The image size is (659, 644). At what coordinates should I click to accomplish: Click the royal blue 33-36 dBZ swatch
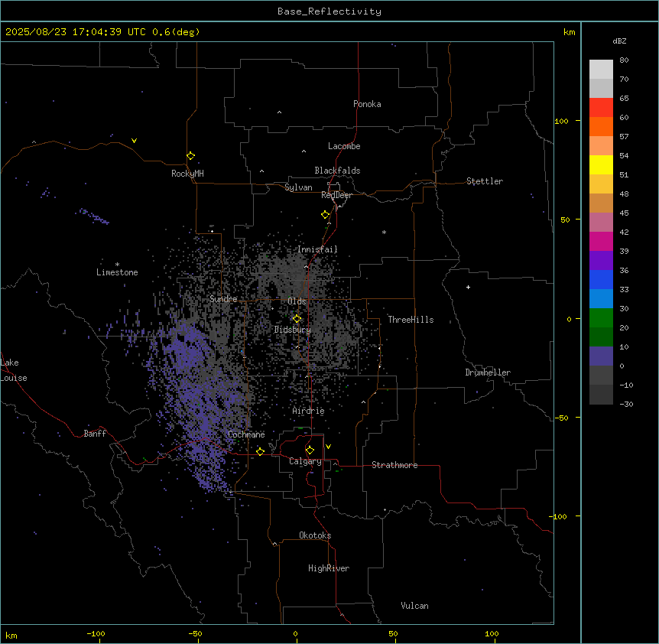point(601,279)
